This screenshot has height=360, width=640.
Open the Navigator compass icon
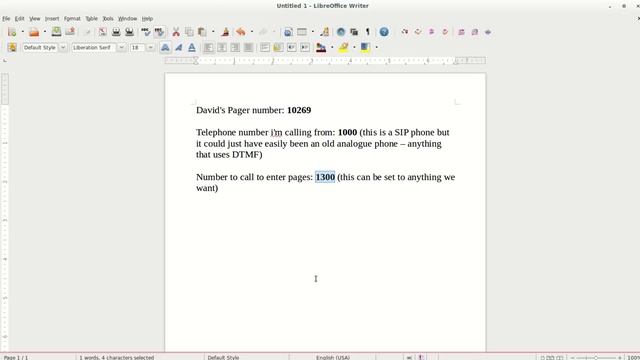pyautogui.click(x=341, y=32)
